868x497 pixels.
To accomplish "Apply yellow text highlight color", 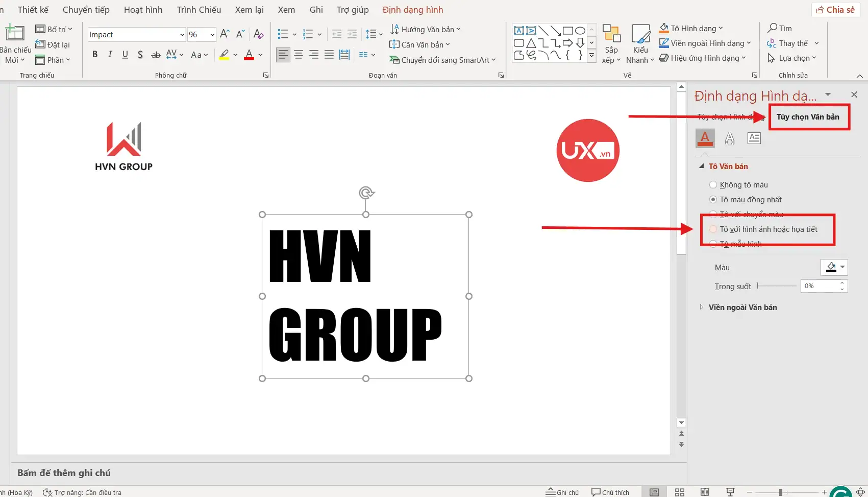I will (225, 55).
